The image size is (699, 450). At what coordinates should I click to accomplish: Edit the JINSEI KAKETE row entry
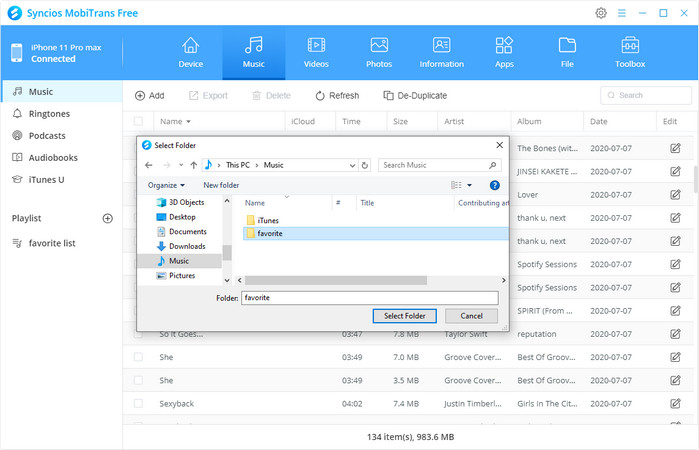pyautogui.click(x=675, y=171)
